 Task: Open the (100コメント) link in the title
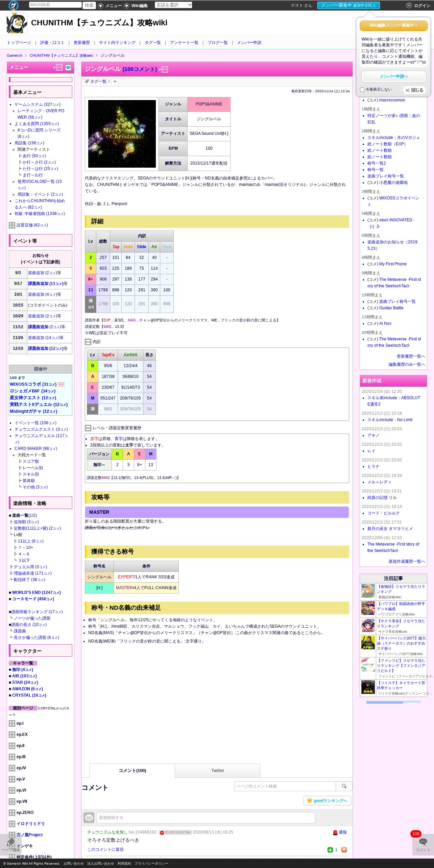click(140, 69)
